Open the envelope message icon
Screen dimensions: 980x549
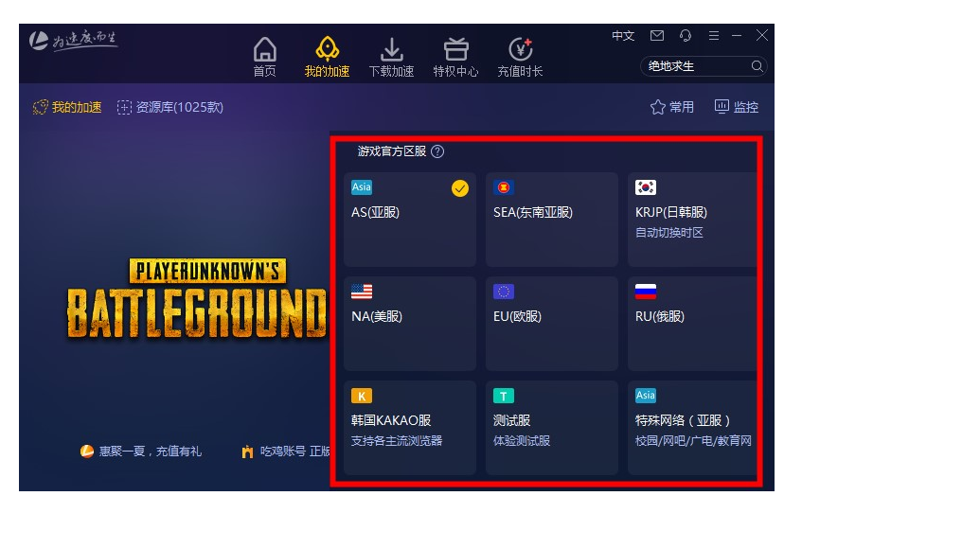657,35
